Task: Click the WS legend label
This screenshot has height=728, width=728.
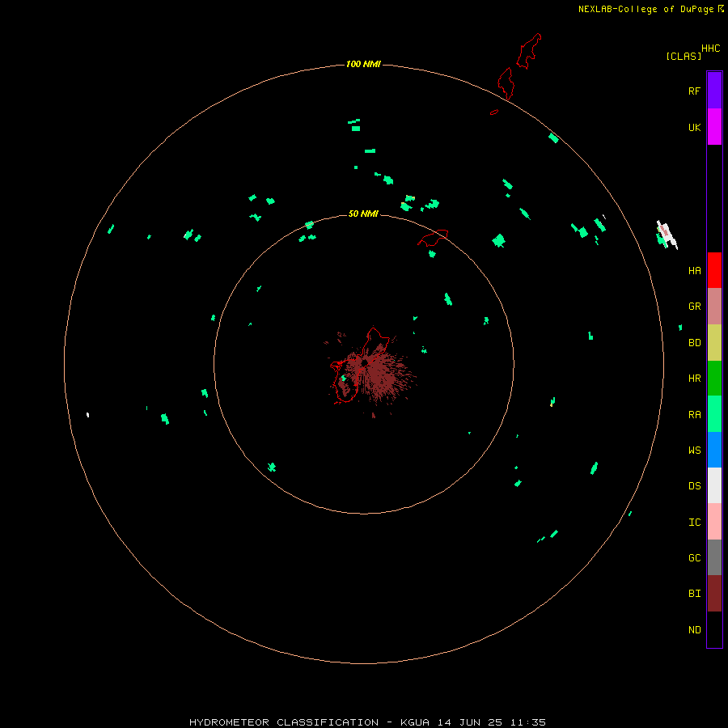Action: [x=694, y=450]
